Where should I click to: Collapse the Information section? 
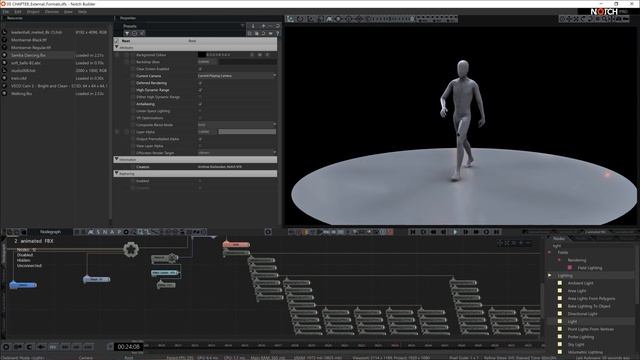point(117,160)
